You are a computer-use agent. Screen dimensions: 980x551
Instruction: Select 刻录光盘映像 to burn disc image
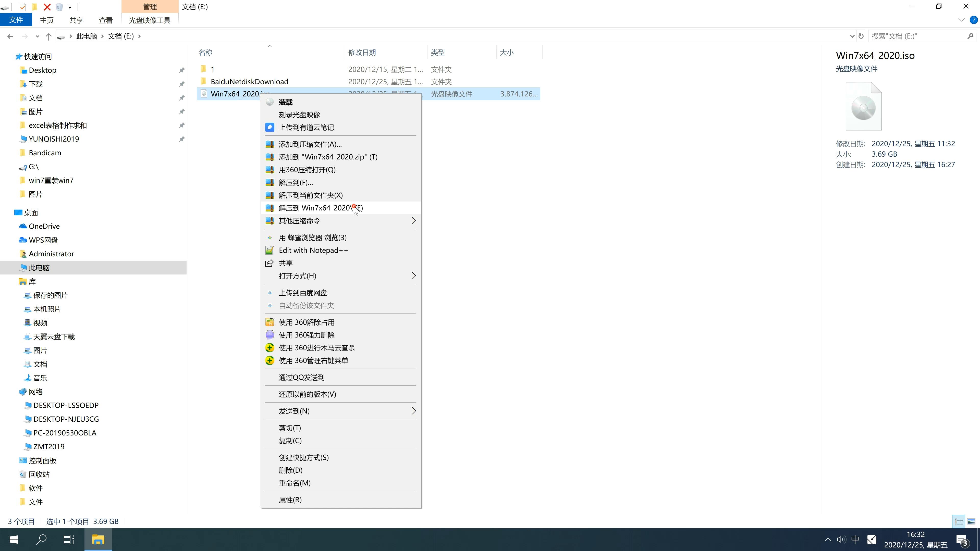(x=301, y=114)
